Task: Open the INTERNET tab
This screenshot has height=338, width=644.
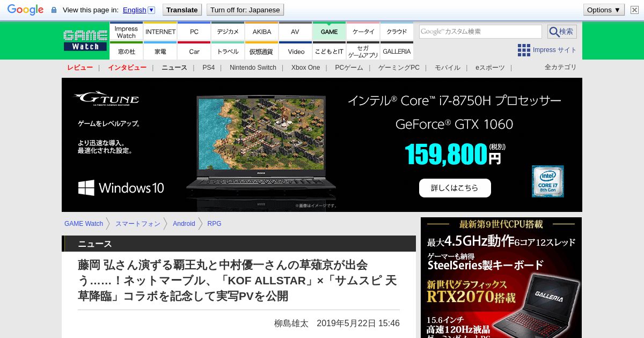Action: point(160,31)
